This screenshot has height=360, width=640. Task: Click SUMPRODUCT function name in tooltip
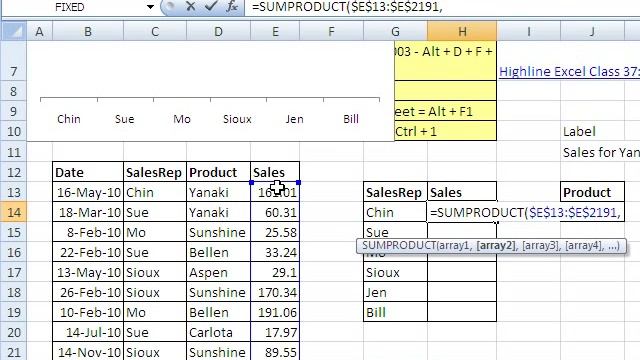tap(398, 246)
